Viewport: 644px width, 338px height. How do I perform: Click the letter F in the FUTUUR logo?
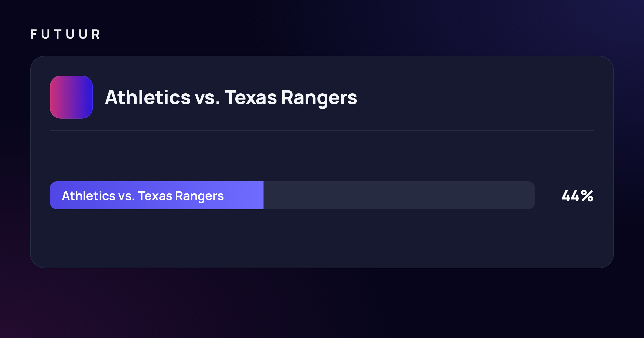(33, 34)
